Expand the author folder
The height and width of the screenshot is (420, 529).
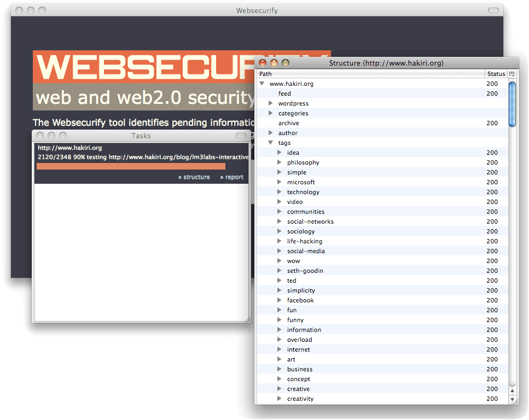pyautogui.click(x=271, y=132)
